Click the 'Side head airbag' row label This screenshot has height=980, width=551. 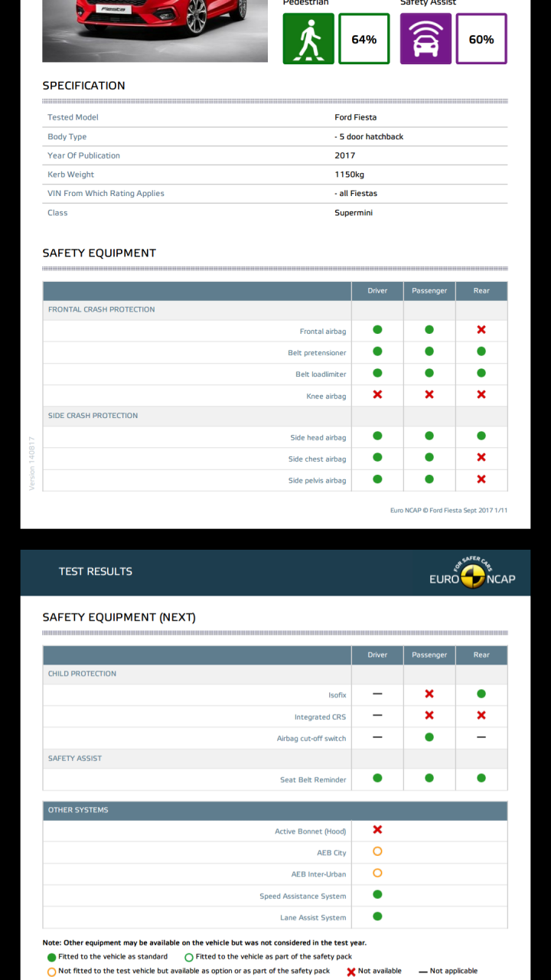[x=318, y=438]
